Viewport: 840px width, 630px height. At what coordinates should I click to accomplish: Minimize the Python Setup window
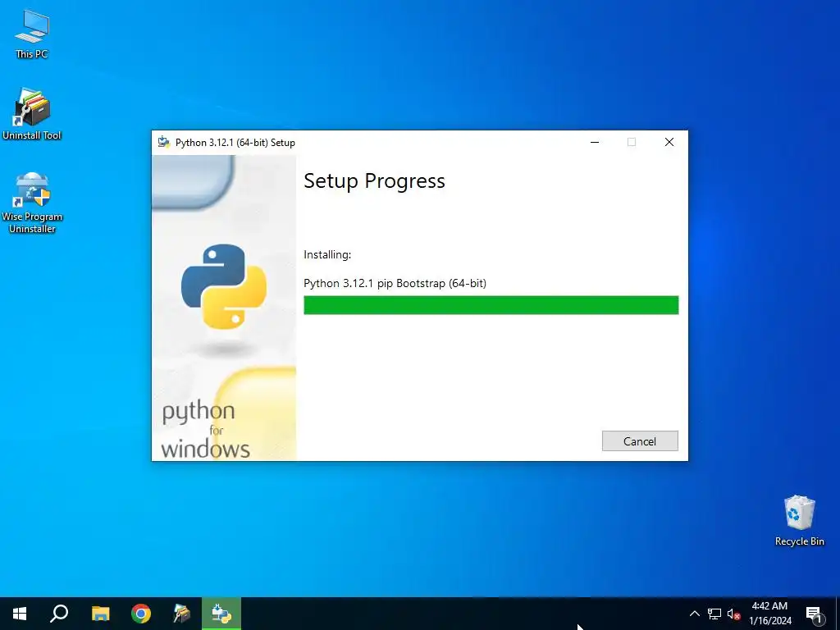[x=595, y=142]
